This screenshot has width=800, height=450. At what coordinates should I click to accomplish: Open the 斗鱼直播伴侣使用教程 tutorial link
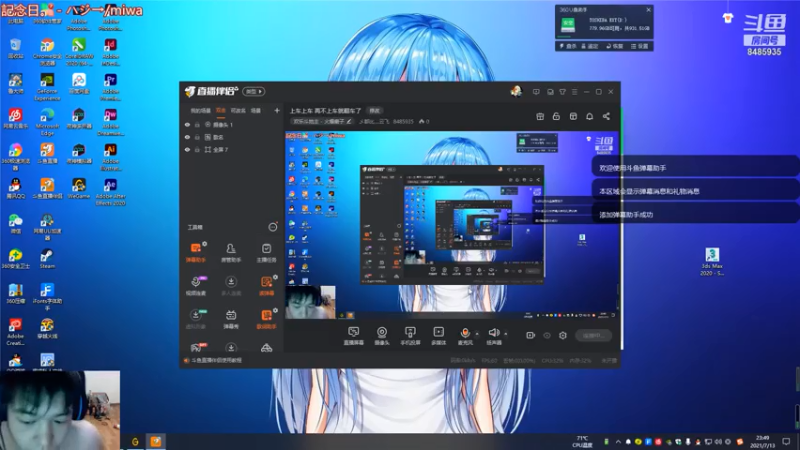click(216, 360)
